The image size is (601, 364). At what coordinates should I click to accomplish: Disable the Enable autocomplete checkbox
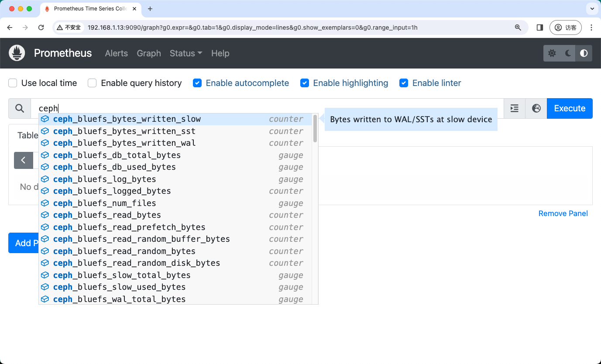197,83
